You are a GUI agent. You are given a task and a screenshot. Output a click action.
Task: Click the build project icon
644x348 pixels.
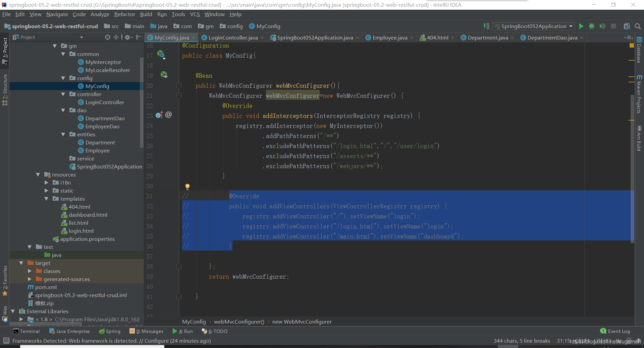[486, 26]
